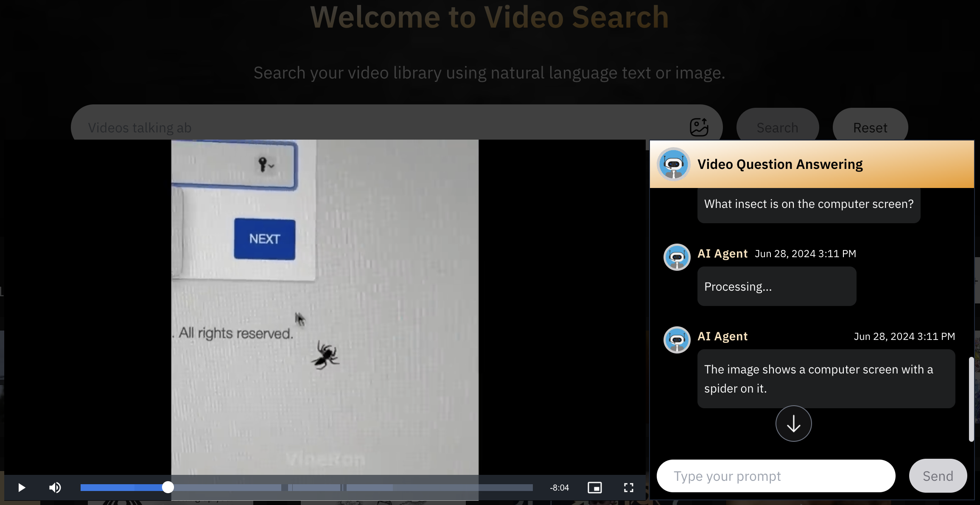Viewport: 980px width, 505px height.
Task: Click the Reset button
Action: pyautogui.click(x=870, y=127)
